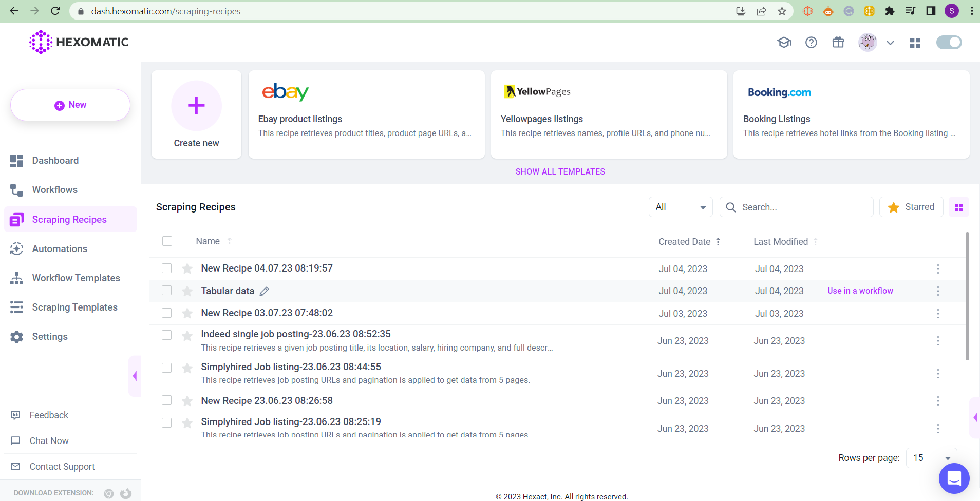
Task: Expand the profile avatar chevron menu
Action: tap(890, 43)
